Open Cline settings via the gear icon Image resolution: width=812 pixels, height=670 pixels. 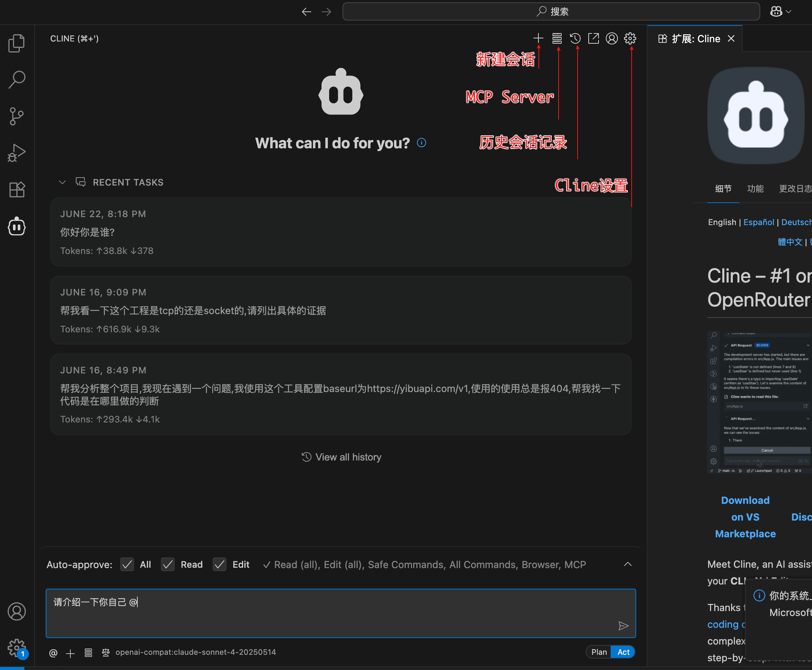[630, 38]
